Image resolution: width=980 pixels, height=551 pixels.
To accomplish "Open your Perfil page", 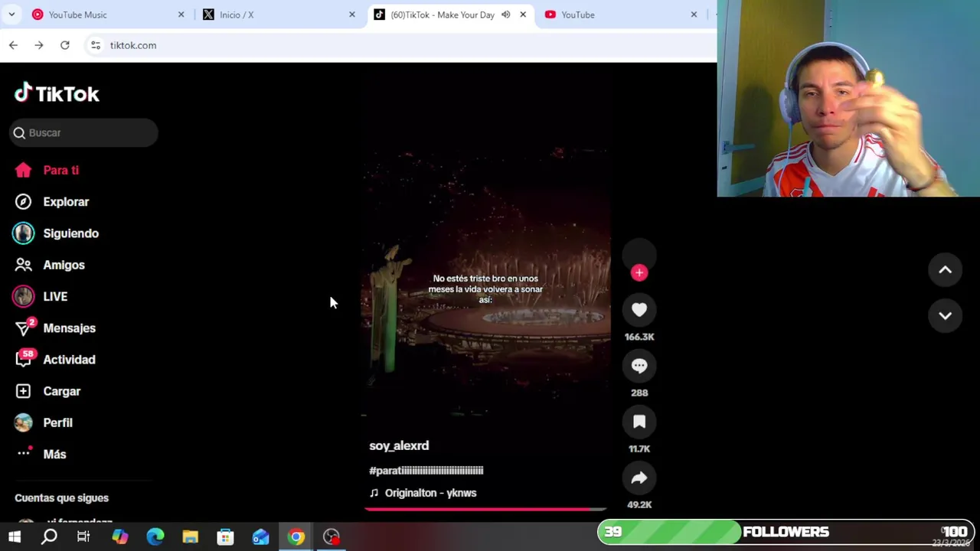I will coord(44,422).
